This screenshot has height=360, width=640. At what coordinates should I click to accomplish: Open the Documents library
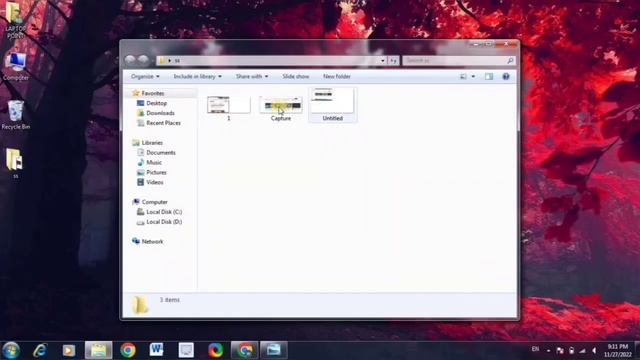pyautogui.click(x=161, y=152)
